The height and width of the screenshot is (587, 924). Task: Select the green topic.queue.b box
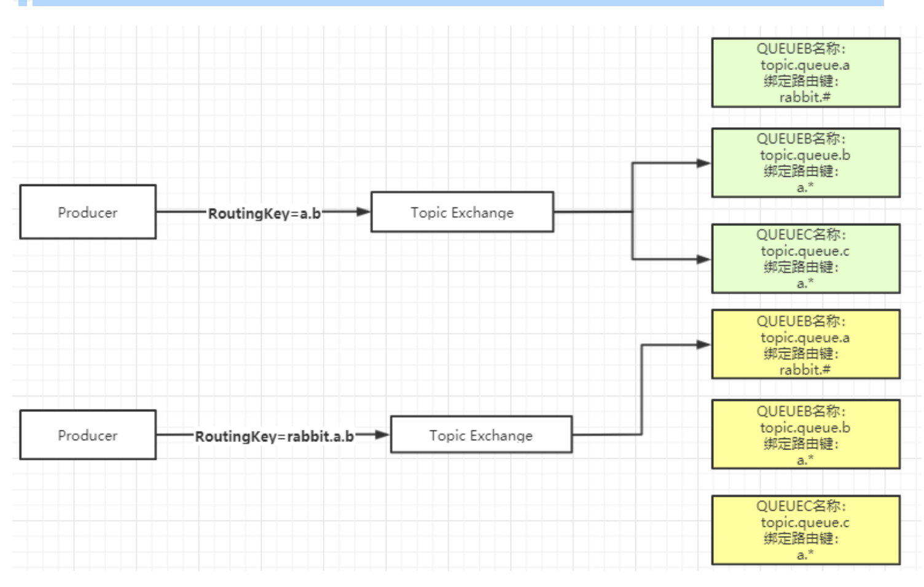click(x=805, y=163)
